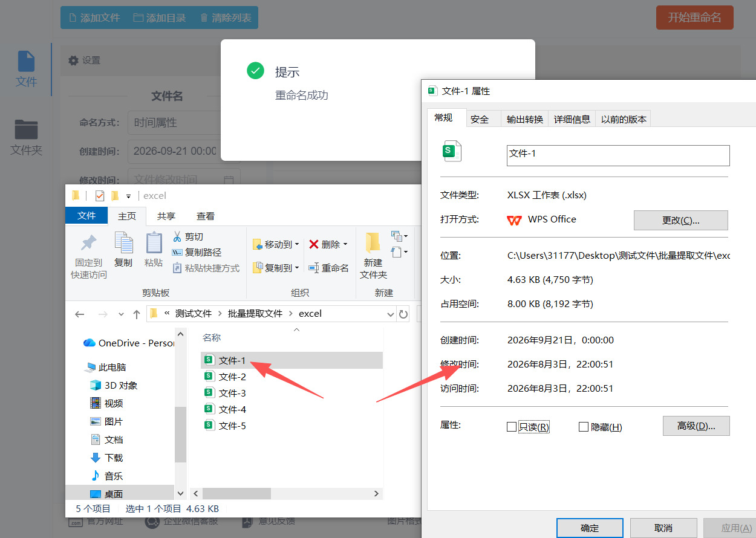Click Paste Shortcut in clipboard group

tap(206, 268)
